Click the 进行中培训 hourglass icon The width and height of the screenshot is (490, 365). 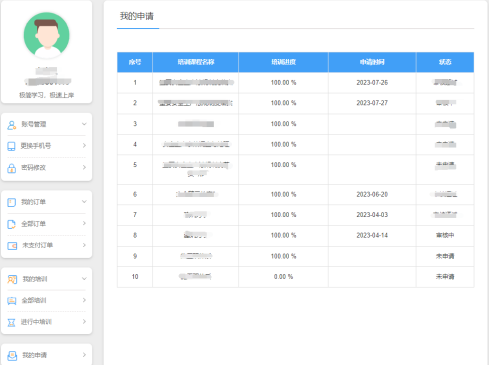tap(12, 322)
